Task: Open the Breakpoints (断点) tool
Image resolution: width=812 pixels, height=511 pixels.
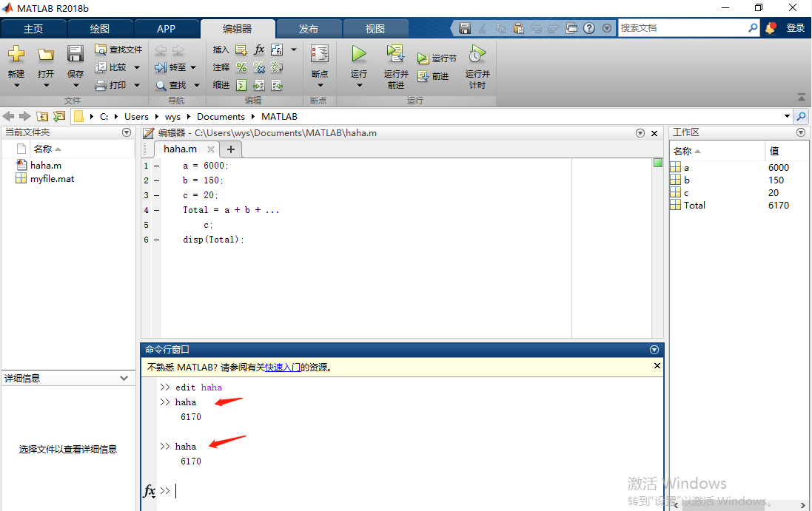Action: pyautogui.click(x=320, y=54)
